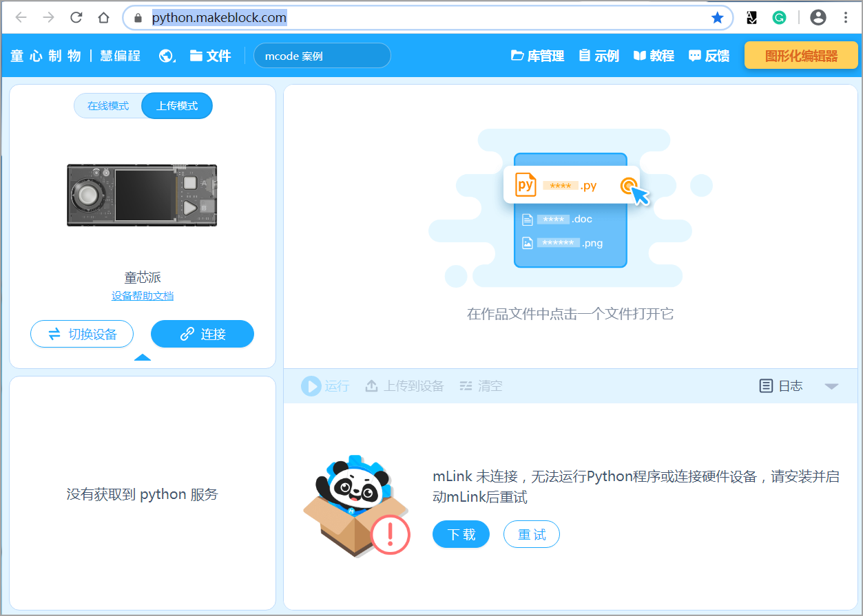Click 清空 clear log
Viewport: 863px width, 616px height.
481,386
